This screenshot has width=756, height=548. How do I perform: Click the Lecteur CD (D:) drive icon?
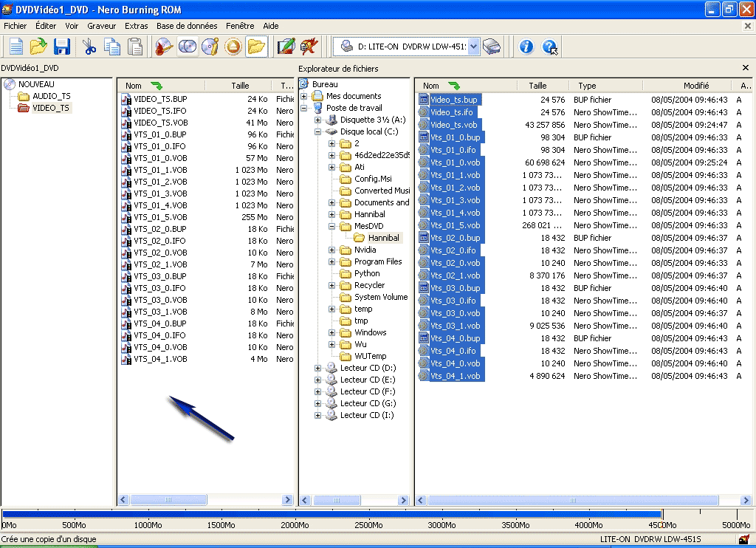tap(331, 368)
